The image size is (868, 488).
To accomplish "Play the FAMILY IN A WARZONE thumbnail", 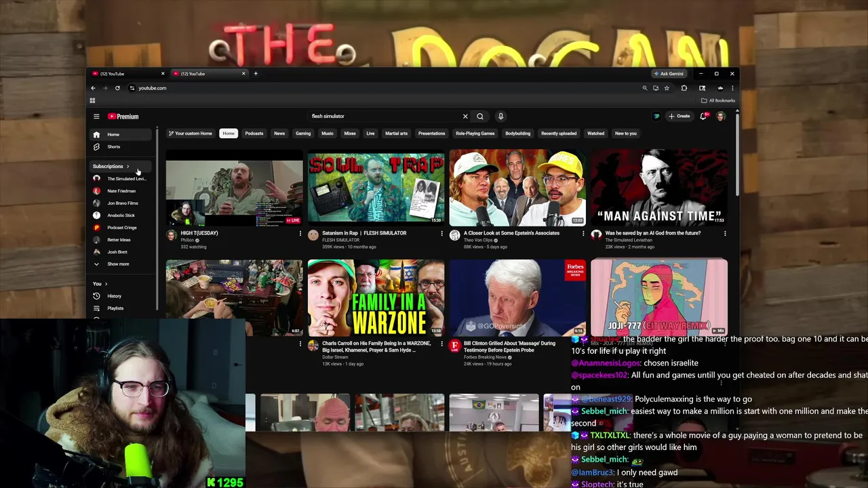I will click(x=376, y=298).
